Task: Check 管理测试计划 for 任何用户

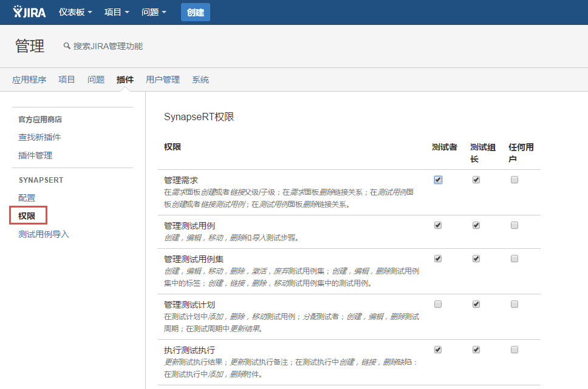Action: point(514,304)
